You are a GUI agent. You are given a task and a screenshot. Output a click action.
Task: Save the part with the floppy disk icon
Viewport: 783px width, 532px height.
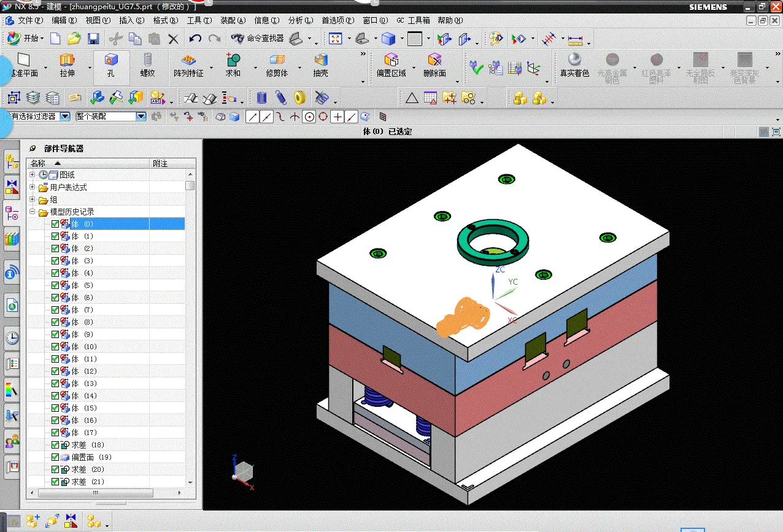(93, 39)
